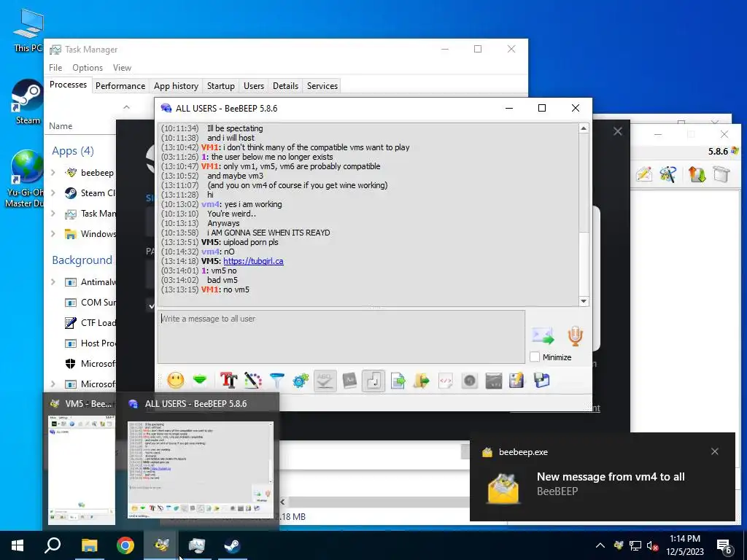Open Google Chrome from the taskbar
Image resolution: width=747 pixels, height=560 pixels.
(x=125, y=545)
